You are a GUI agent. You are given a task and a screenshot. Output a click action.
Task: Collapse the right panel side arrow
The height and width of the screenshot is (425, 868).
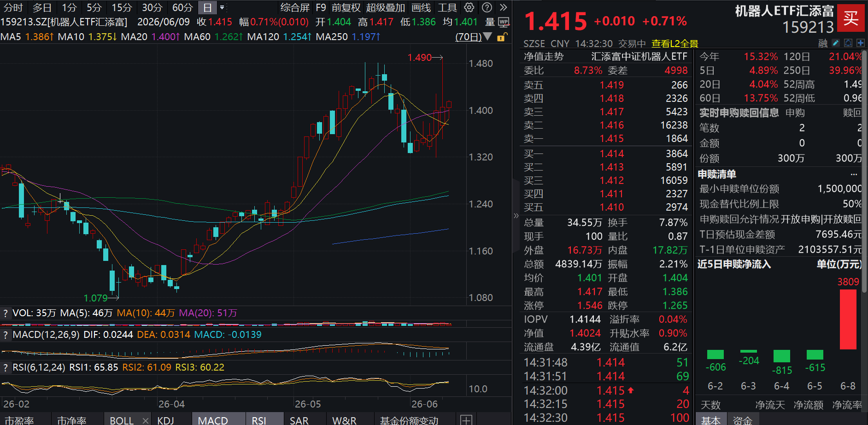click(516, 216)
